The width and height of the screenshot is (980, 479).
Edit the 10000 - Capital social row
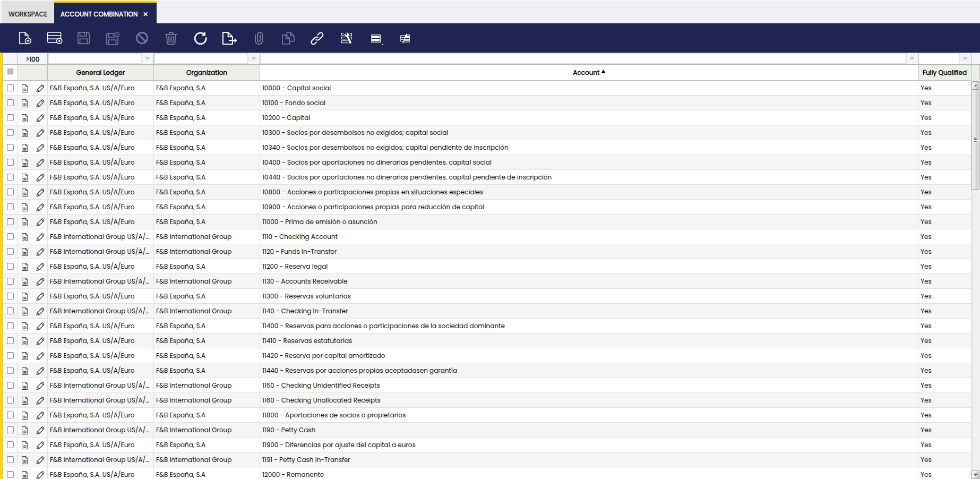pos(40,88)
